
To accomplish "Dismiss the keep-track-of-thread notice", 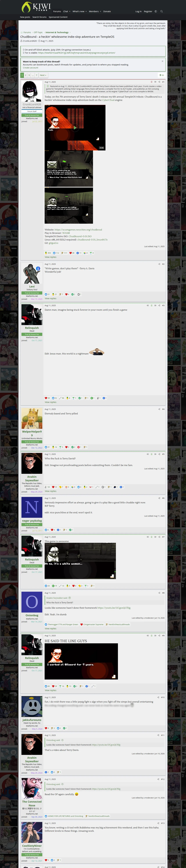I will [162, 61].
